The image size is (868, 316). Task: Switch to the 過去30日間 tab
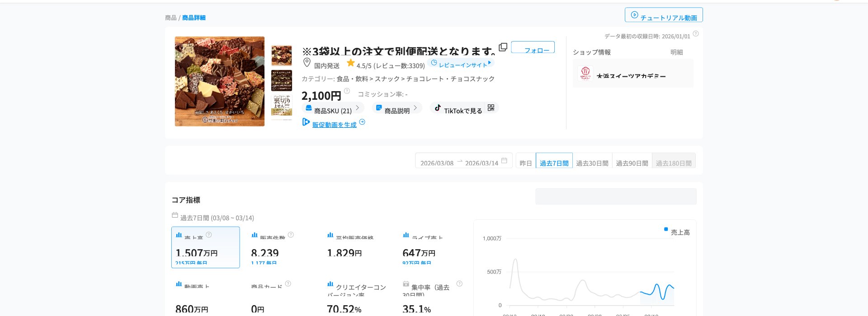pyautogui.click(x=592, y=161)
